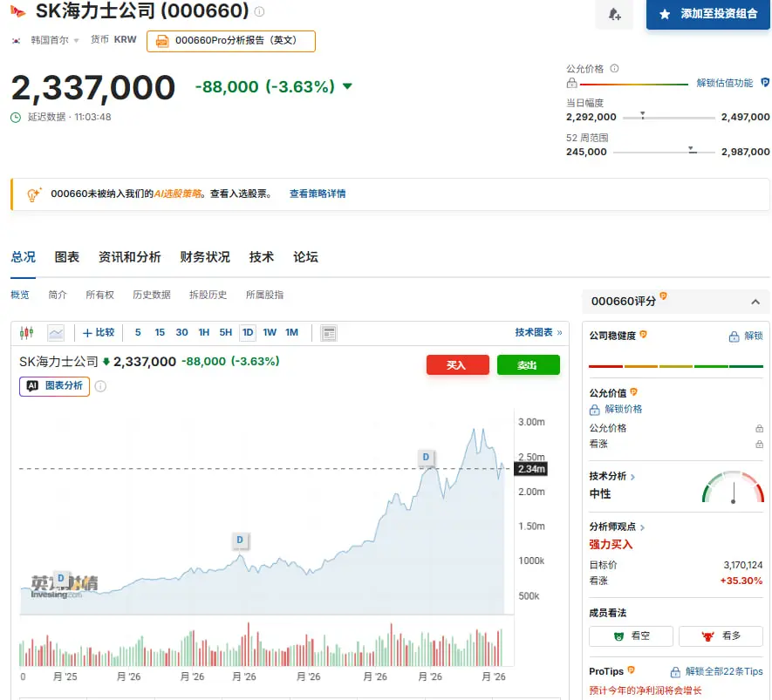Click the technical analysis gauge
The image size is (772, 700).
pyautogui.click(x=733, y=487)
